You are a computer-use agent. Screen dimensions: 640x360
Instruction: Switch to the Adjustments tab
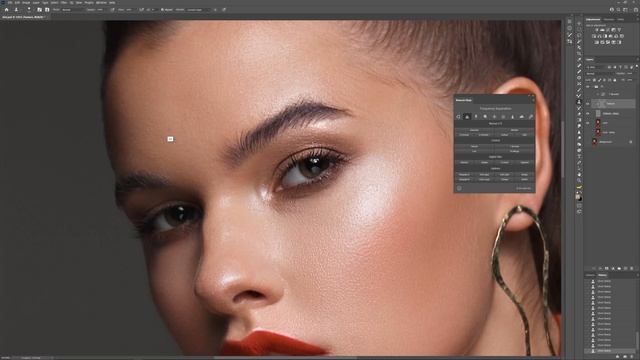coord(593,19)
